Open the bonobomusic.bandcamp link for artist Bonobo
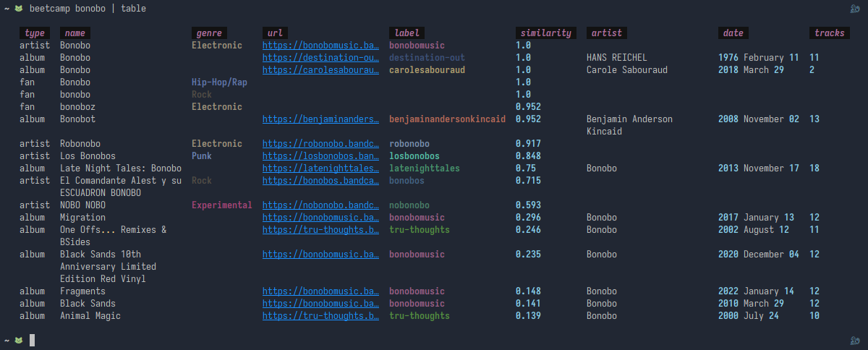This screenshot has width=868, height=350. point(320,46)
